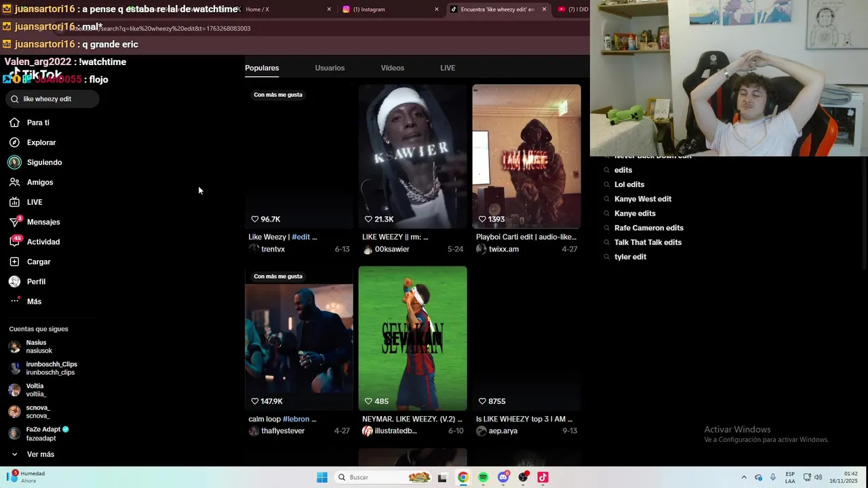Click the search magnifier icon in TikTok search box
The height and width of the screenshot is (488, 868).
tap(14, 99)
